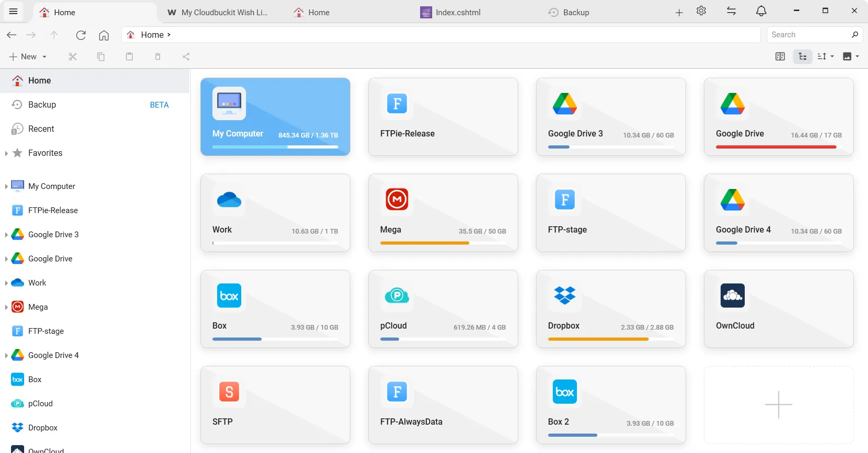Open the New item dropdown
Image resolution: width=868 pixels, height=453 pixels.
pos(28,57)
